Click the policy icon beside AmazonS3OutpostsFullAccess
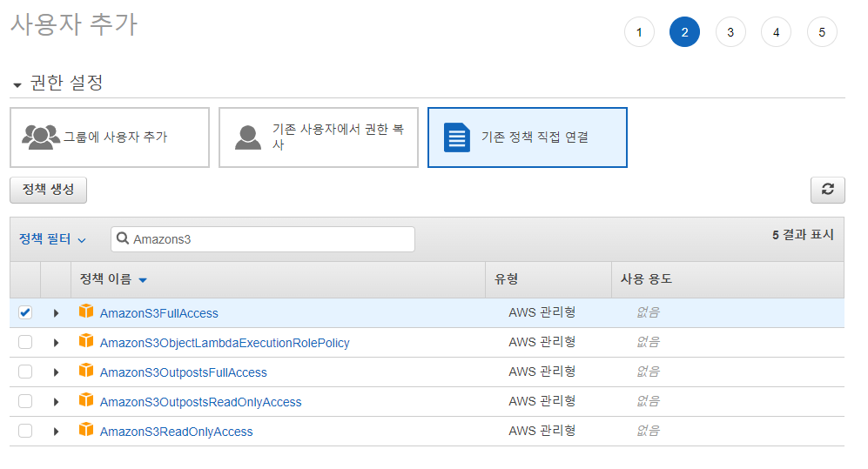This screenshot has width=868, height=469. click(86, 370)
